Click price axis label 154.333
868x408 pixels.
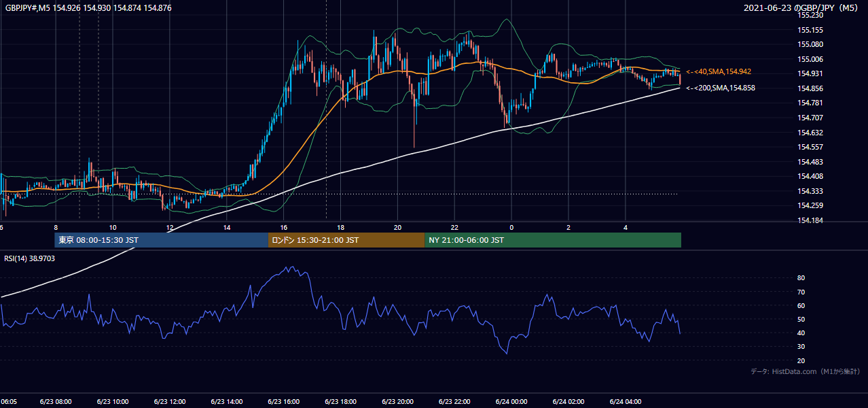[x=810, y=191]
